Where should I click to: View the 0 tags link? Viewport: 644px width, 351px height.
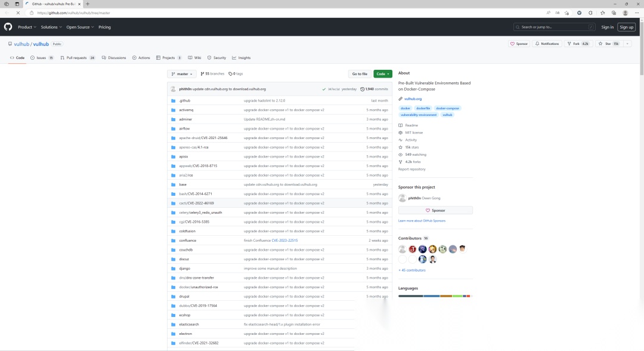click(236, 74)
